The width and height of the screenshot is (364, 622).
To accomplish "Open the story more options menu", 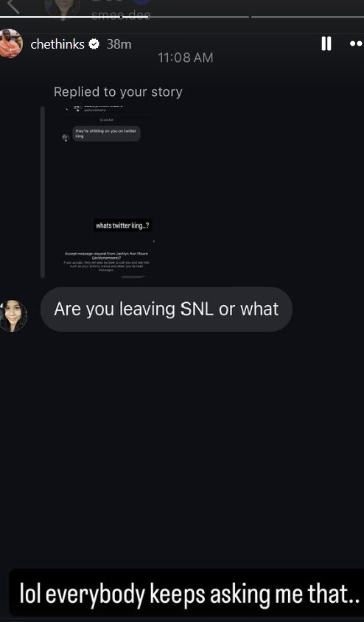I will 357,43.
